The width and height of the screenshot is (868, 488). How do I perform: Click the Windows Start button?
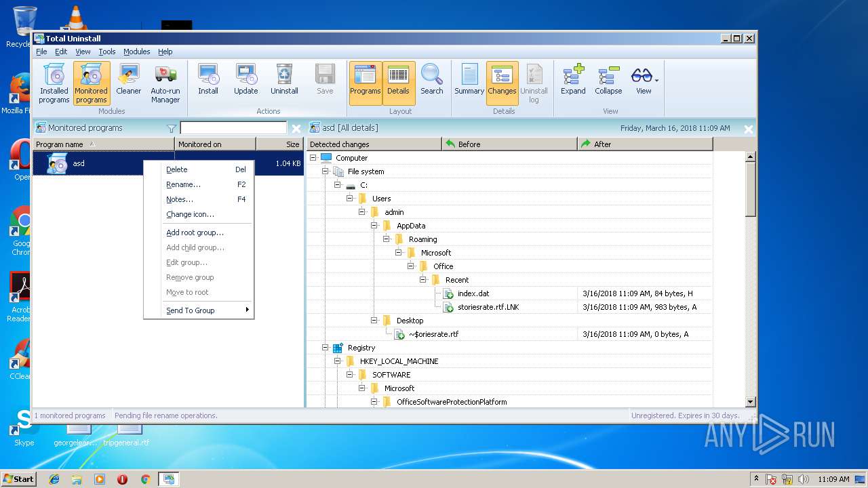pos(18,479)
